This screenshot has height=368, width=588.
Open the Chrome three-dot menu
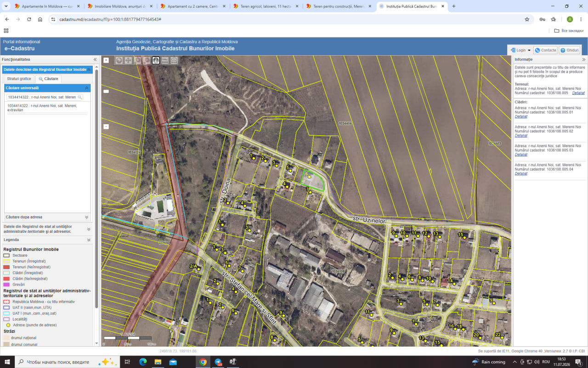[x=581, y=19]
